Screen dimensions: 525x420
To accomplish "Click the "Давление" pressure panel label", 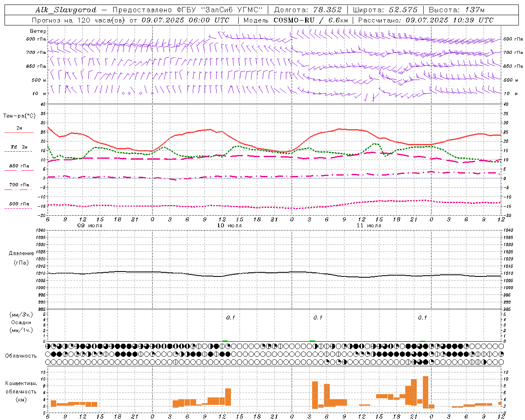I will coord(21,253).
